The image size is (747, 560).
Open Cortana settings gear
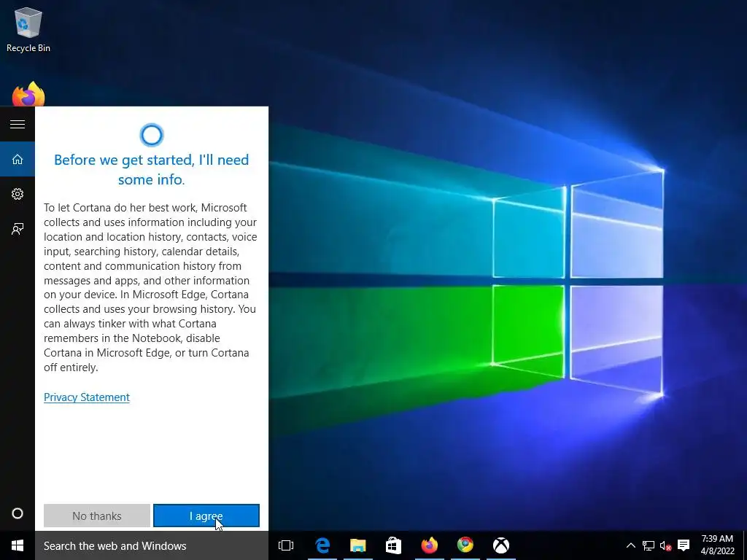(x=18, y=194)
